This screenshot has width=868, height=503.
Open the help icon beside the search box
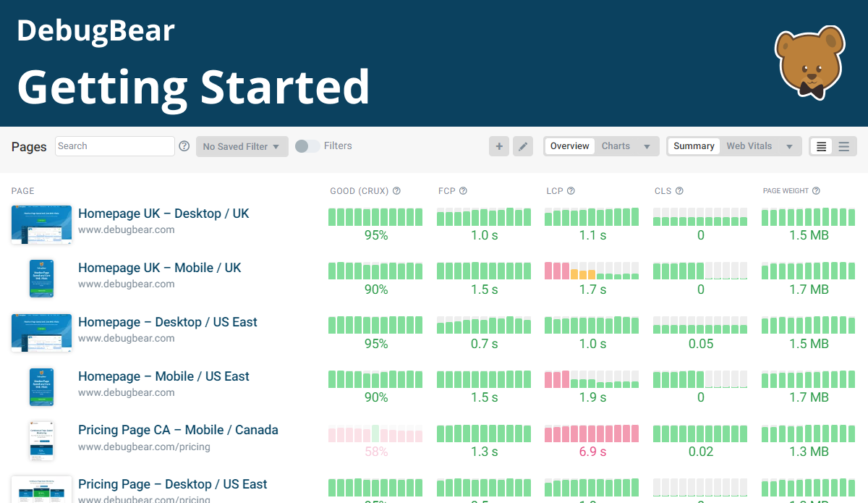point(184,146)
